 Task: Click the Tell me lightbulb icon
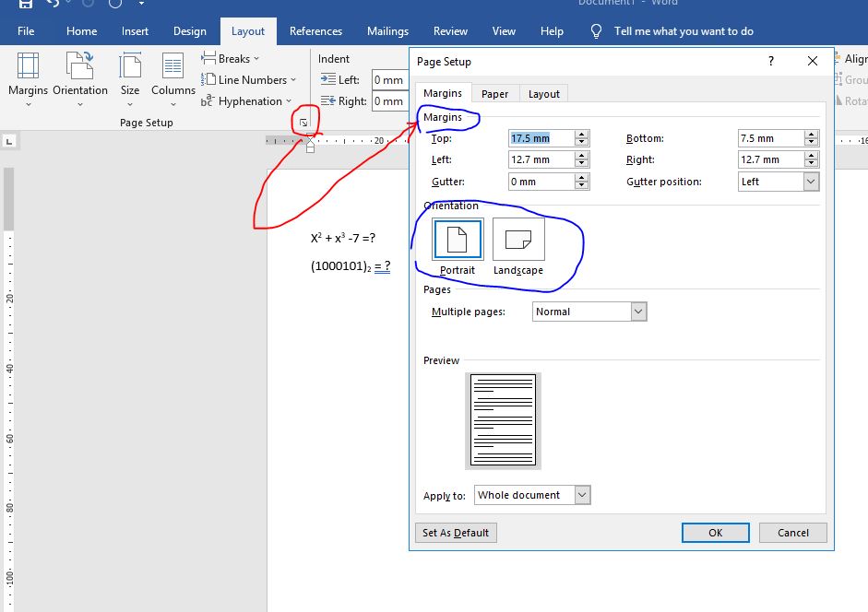pos(597,31)
